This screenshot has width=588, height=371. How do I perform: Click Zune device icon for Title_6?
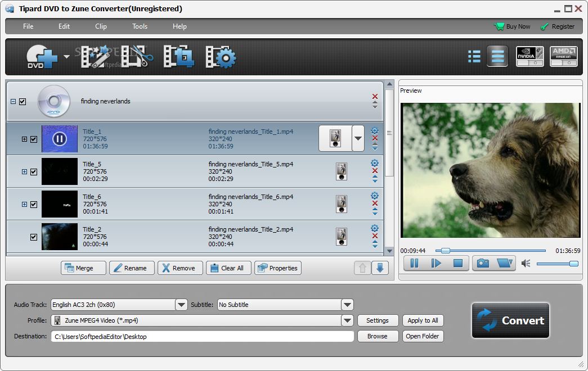pos(342,204)
